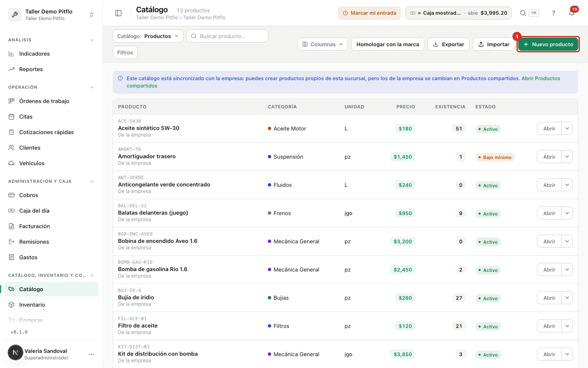Open Facturación page

tap(51, 226)
